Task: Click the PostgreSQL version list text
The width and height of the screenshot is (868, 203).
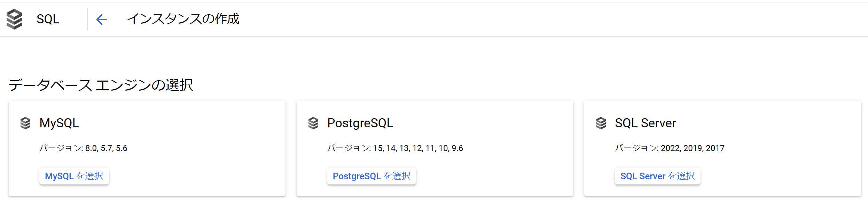Action: click(x=396, y=148)
